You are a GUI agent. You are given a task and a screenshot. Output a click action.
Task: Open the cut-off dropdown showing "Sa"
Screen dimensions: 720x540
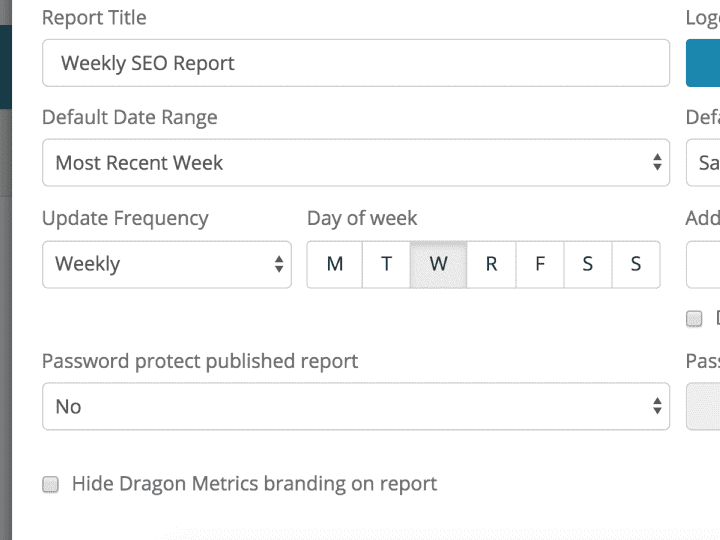click(x=703, y=162)
